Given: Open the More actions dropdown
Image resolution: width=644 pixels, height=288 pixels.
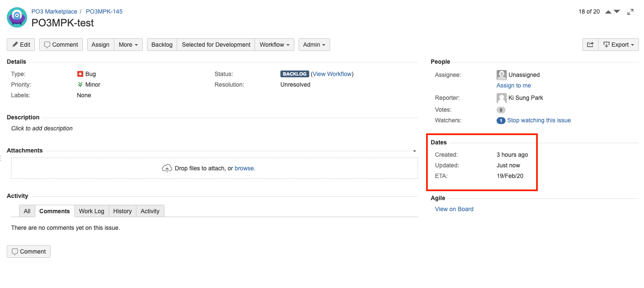Looking at the screenshot, I should pos(128,45).
